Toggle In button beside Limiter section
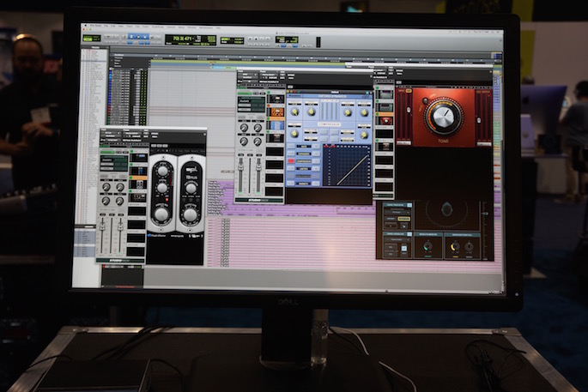 pyautogui.click(x=291, y=169)
